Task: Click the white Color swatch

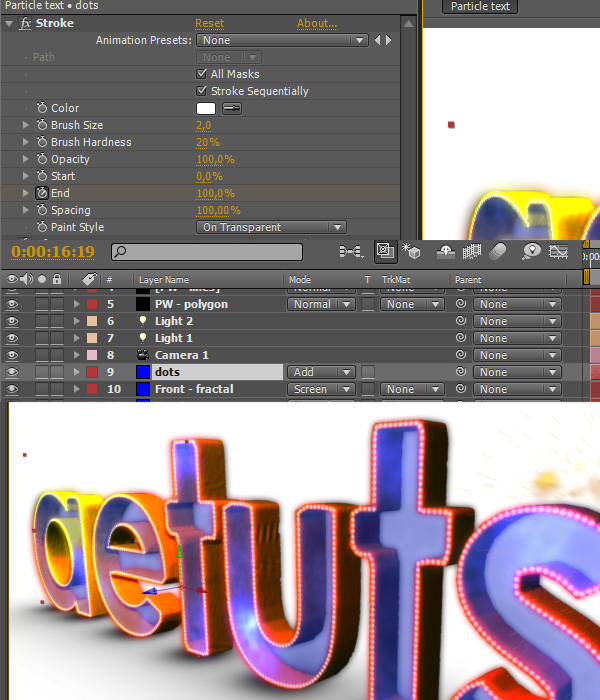Action: point(206,108)
